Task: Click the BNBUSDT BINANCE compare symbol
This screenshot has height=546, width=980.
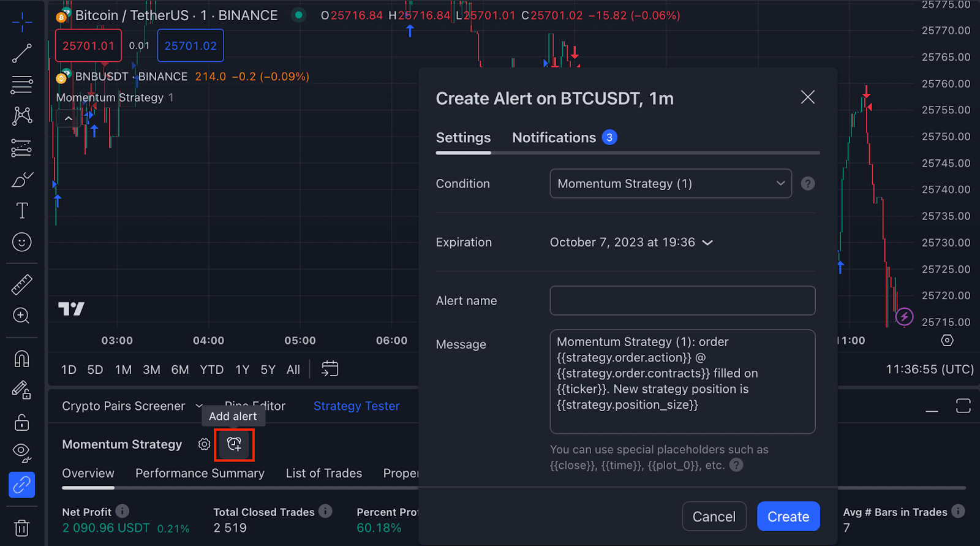Action: coord(131,77)
